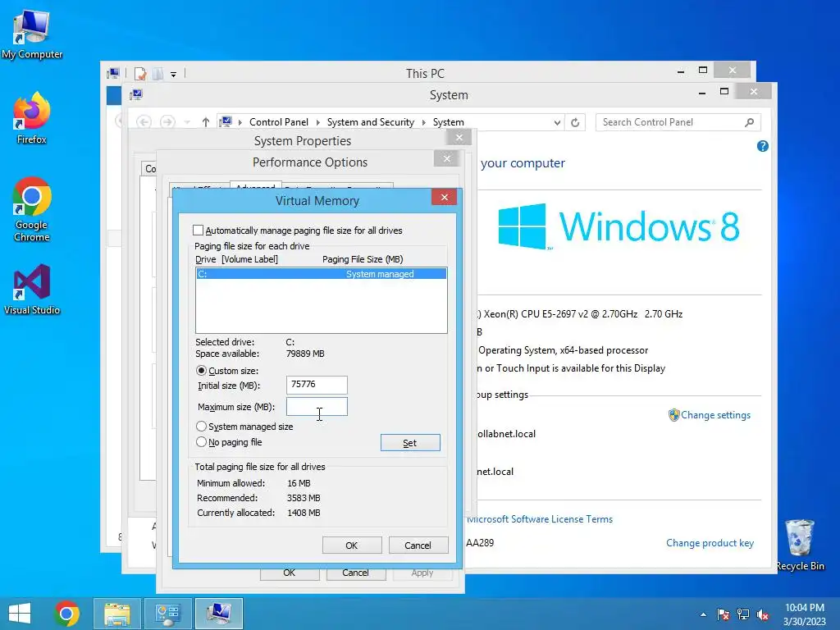
Task: Open Chrome from the taskbar
Action: pos(66,614)
